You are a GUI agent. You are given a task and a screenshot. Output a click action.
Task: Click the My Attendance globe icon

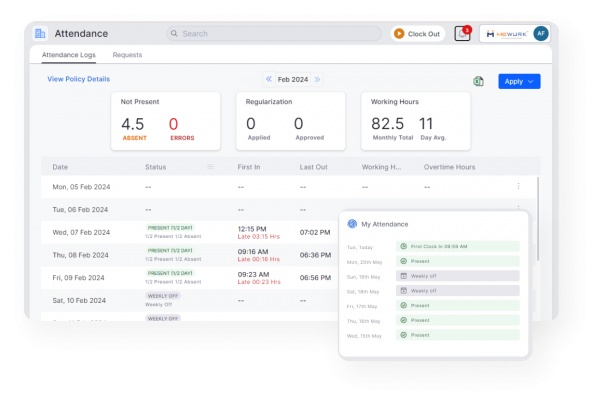352,224
